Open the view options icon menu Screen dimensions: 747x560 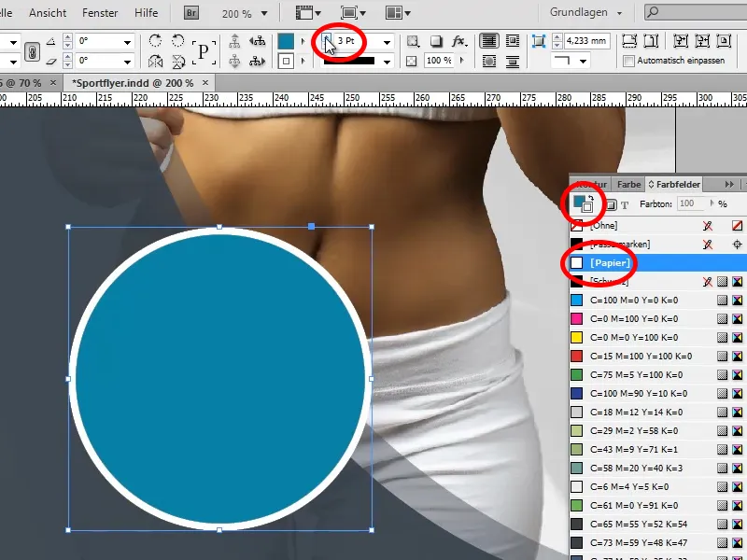click(x=308, y=13)
